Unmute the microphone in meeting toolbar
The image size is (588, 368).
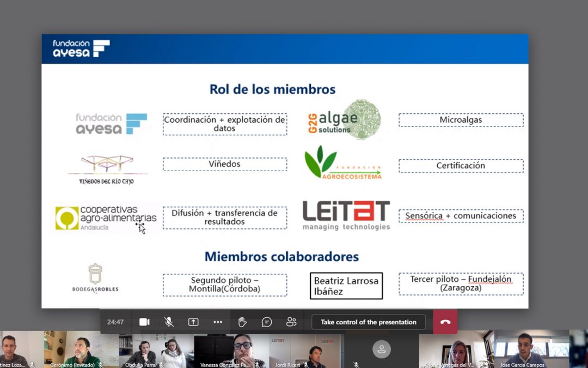[169, 322]
